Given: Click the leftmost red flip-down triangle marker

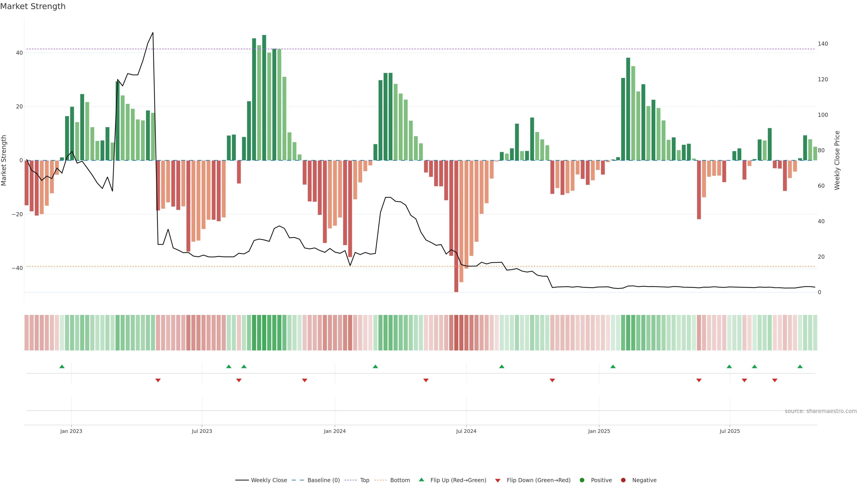Looking at the screenshot, I should point(158,380).
